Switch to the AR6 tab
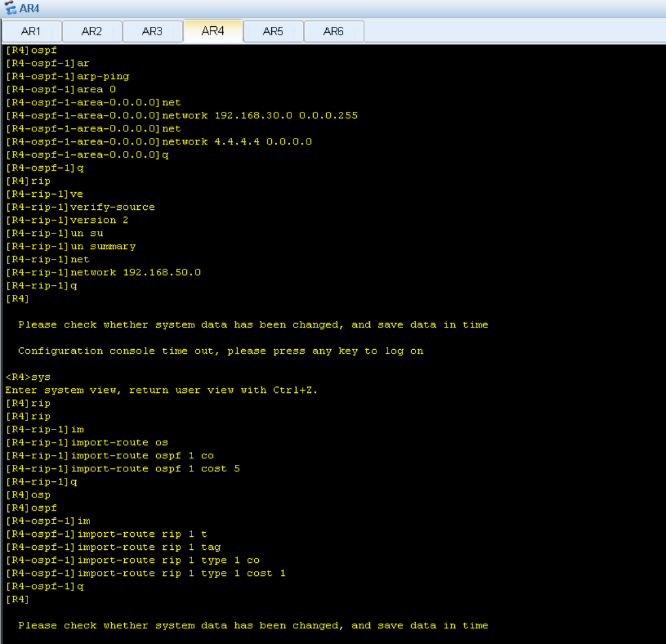Viewport: 666px width, 644px height. [x=333, y=31]
